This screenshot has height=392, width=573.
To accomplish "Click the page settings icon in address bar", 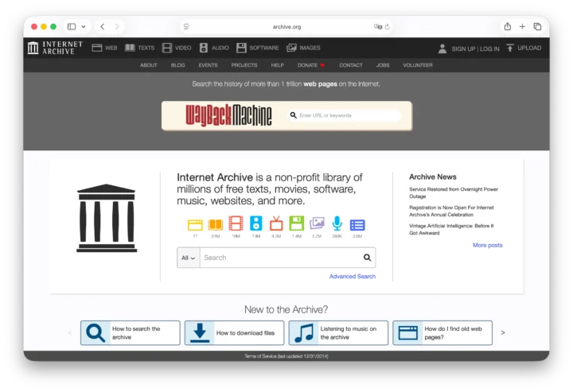I will click(x=186, y=27).
